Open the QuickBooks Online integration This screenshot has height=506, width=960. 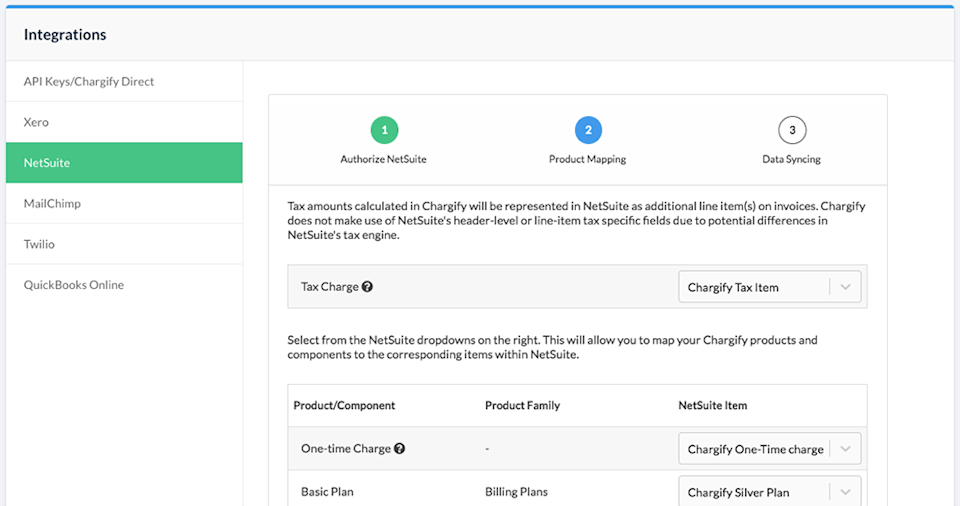(x=124, y=285)
